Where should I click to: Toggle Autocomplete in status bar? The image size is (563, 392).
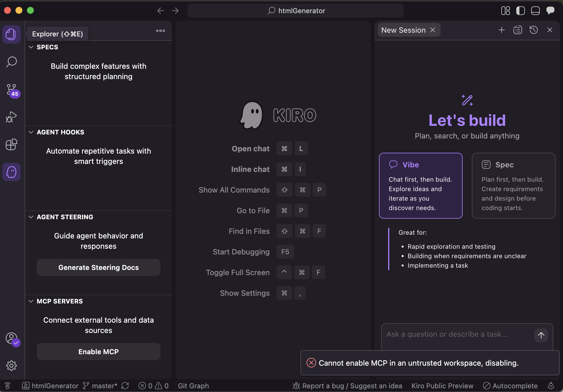click(510, 386)
